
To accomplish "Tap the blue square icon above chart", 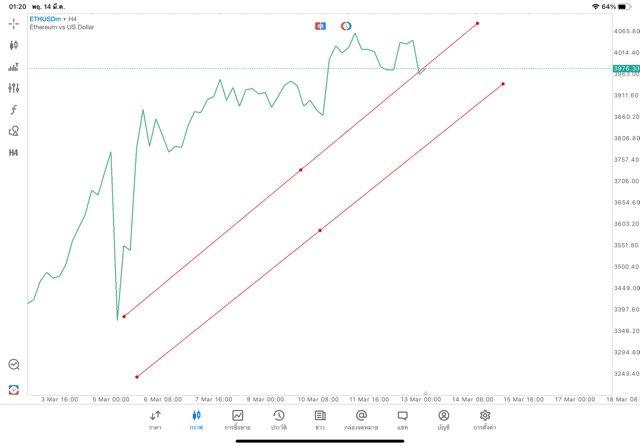I will pyautogui.click(x=321, y=26).
